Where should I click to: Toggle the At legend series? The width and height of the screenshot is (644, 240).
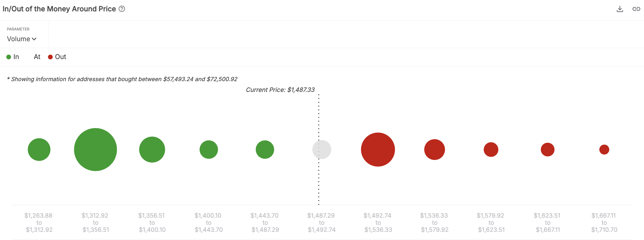coord(37,57)
